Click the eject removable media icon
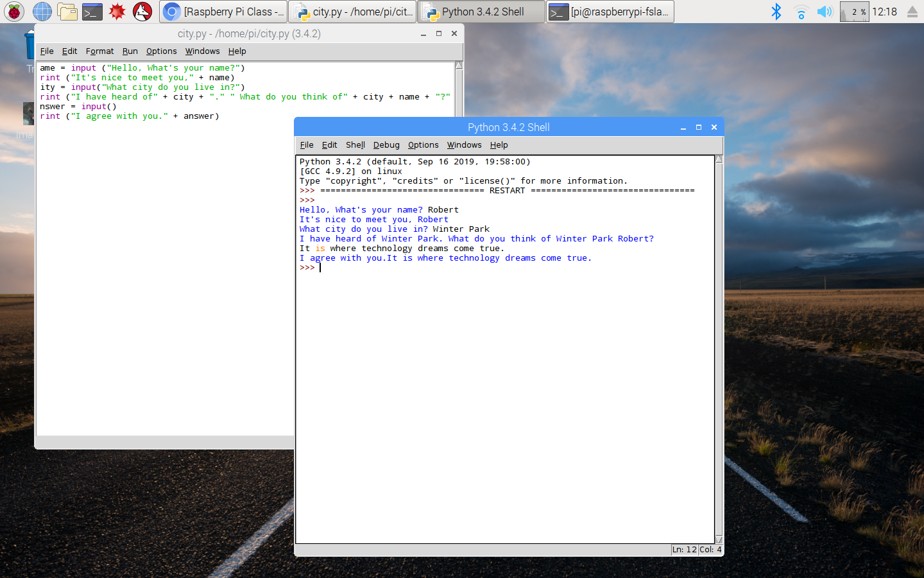924x578 pixels. pos(912,11)
